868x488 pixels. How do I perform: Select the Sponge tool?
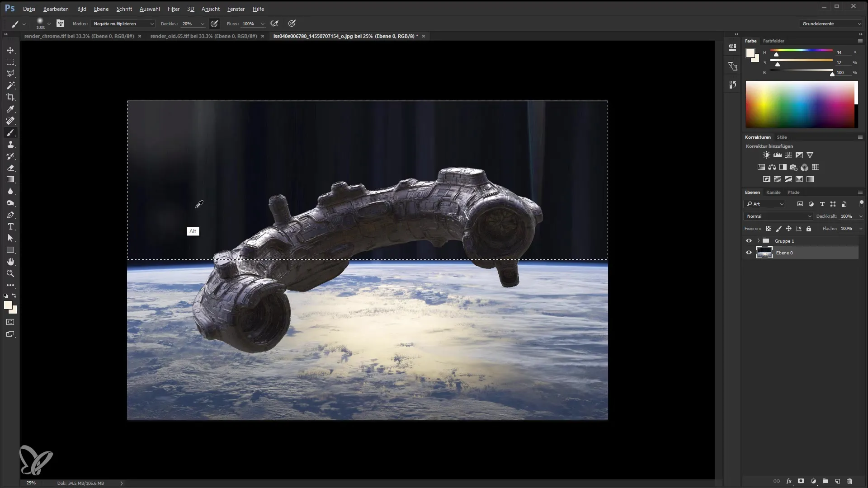click(x=10, y=203)
